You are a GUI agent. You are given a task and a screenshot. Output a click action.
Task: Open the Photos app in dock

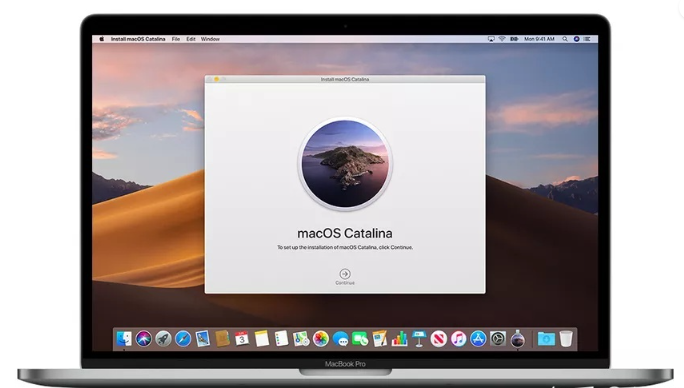321,339
